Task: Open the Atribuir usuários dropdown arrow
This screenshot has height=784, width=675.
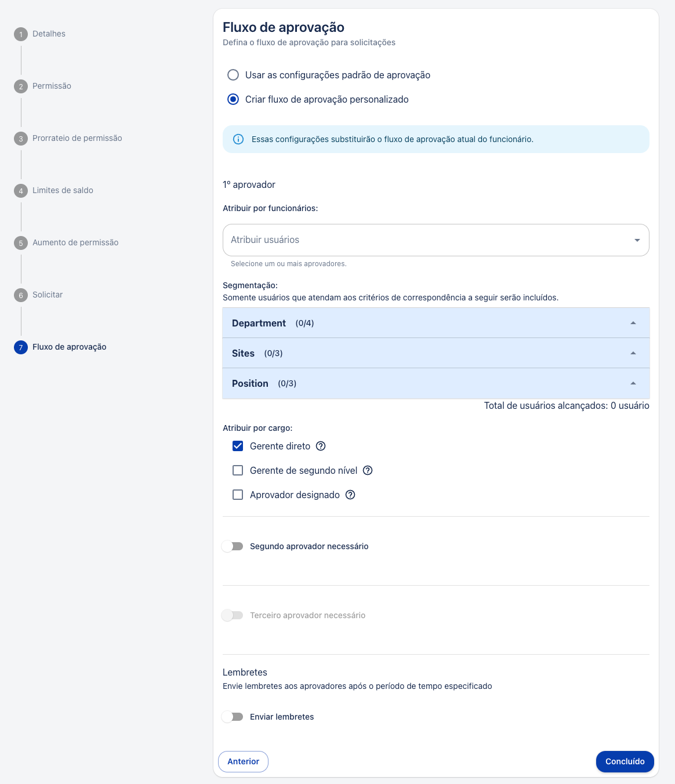Action: click(x=637, y=240)
